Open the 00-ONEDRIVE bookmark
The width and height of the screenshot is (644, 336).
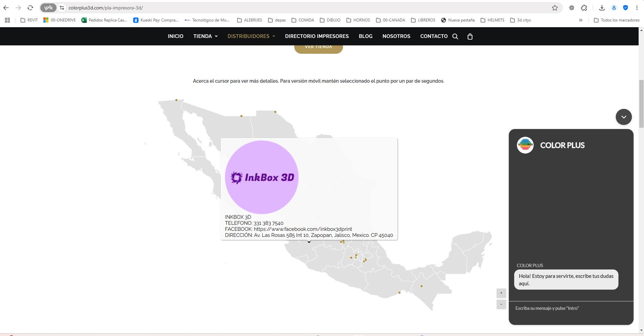click(x=60, y=20)
